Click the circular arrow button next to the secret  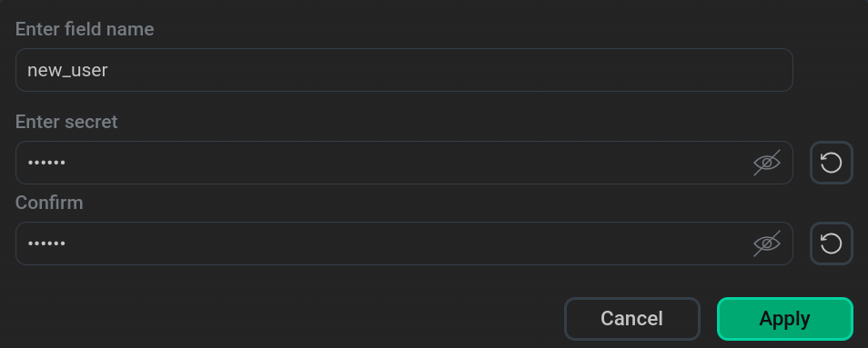click(x=831, y=163)
